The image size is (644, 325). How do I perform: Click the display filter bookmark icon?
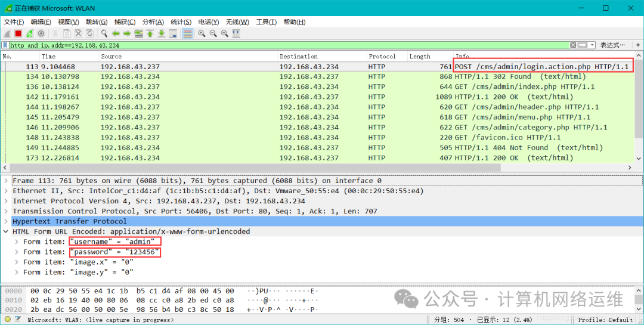click(x=5, y=45)
